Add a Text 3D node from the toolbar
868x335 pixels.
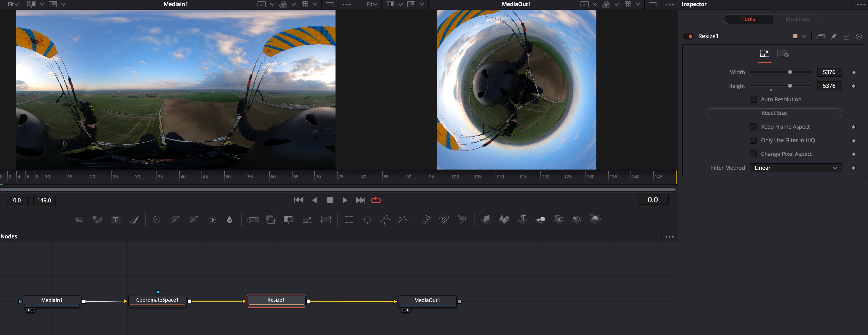pos(522,220)
